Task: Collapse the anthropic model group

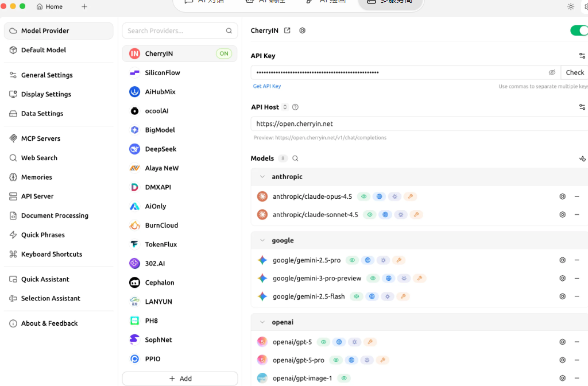Action: [262, 177]
